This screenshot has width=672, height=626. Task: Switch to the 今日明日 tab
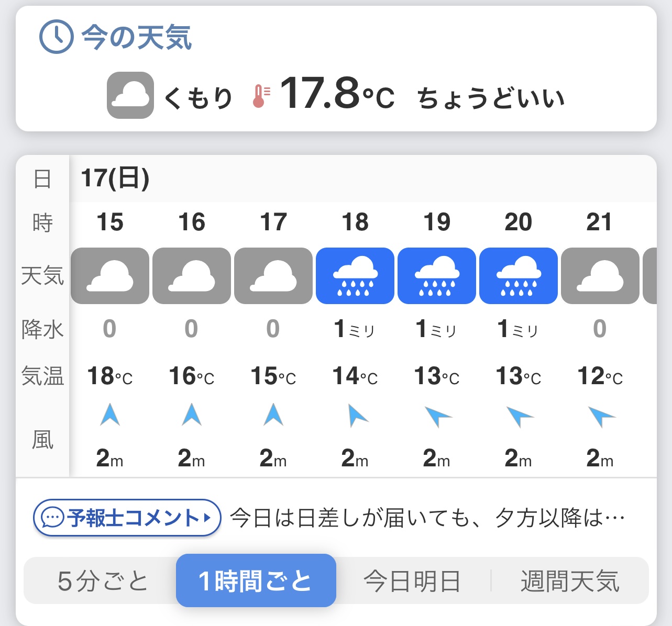[412, 581]
